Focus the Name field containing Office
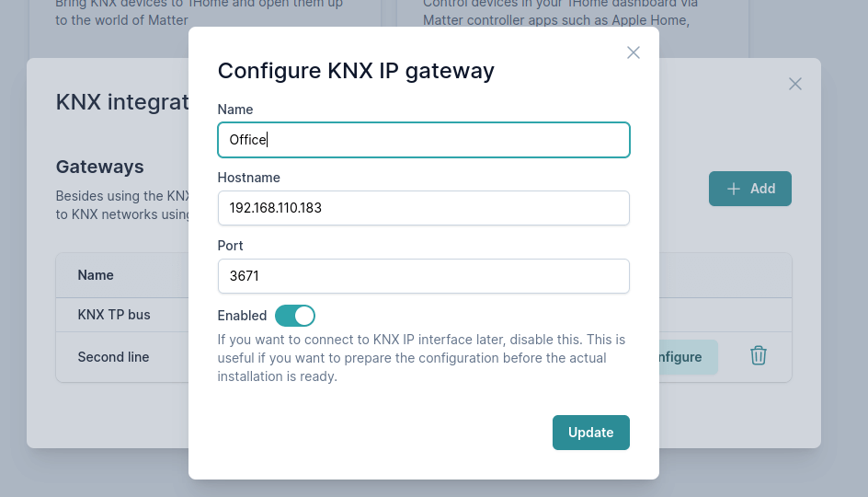The width and height of the screenshot is (868, 497). tap(424, 140)
